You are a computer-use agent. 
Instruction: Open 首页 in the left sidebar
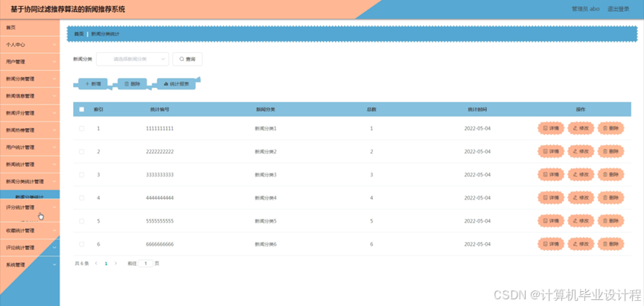tap(30, 28)
